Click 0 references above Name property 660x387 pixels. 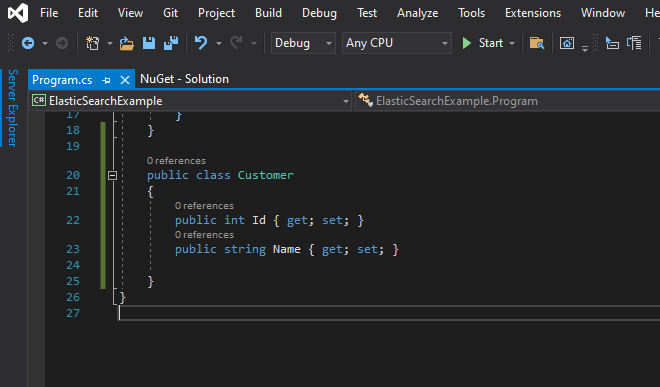[x=204, y=235]
